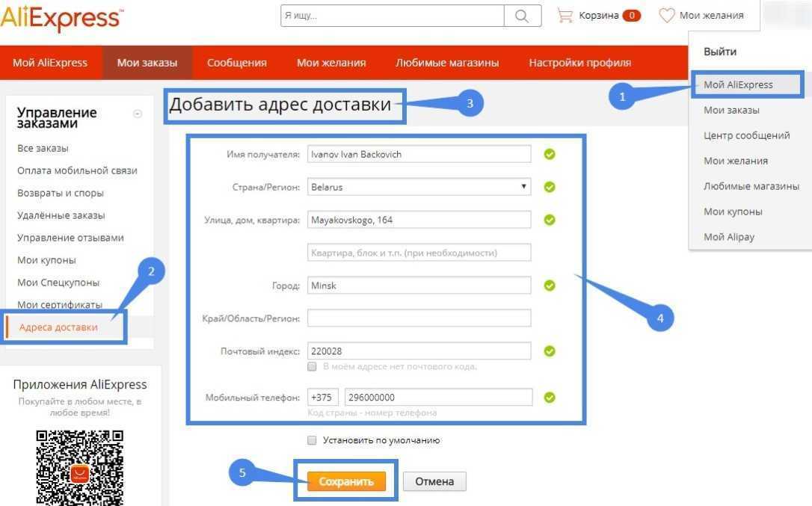Open the shopping cart icon
The width and height of the screenshot is (812, 506).
(565, 16)
